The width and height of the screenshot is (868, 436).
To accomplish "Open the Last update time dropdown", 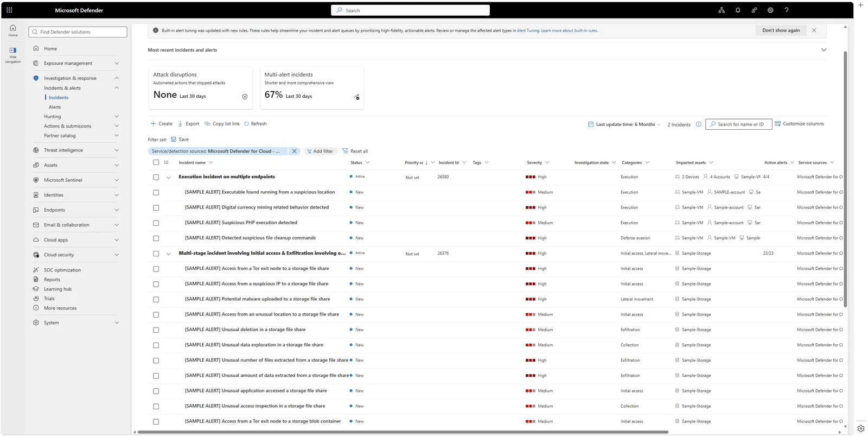I will 624,124.
